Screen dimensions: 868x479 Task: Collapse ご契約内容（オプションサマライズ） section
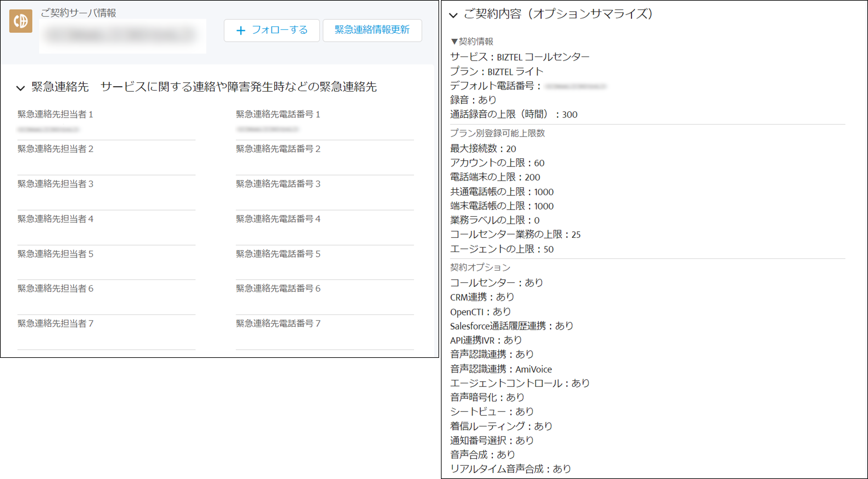pos(454,15)
